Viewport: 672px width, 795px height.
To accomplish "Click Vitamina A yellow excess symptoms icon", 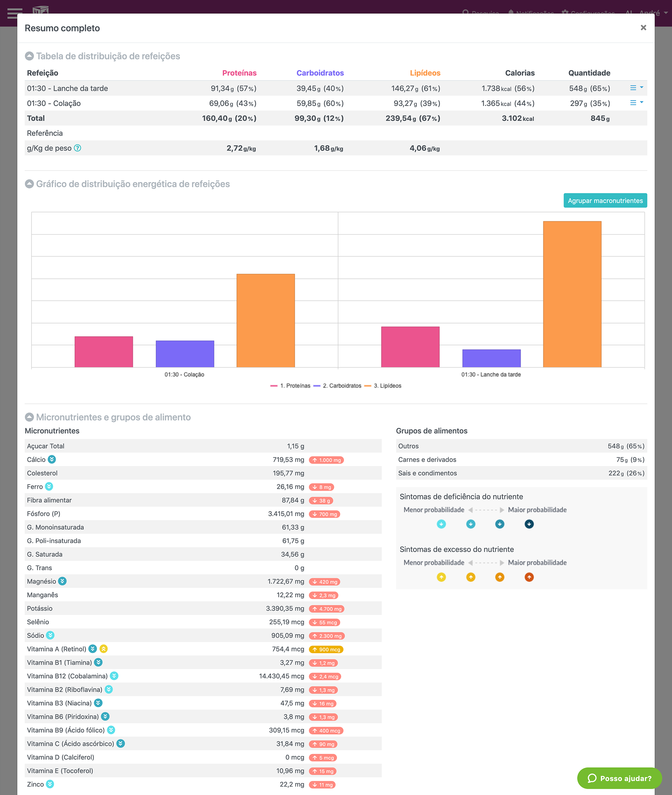I will (104, 649).
